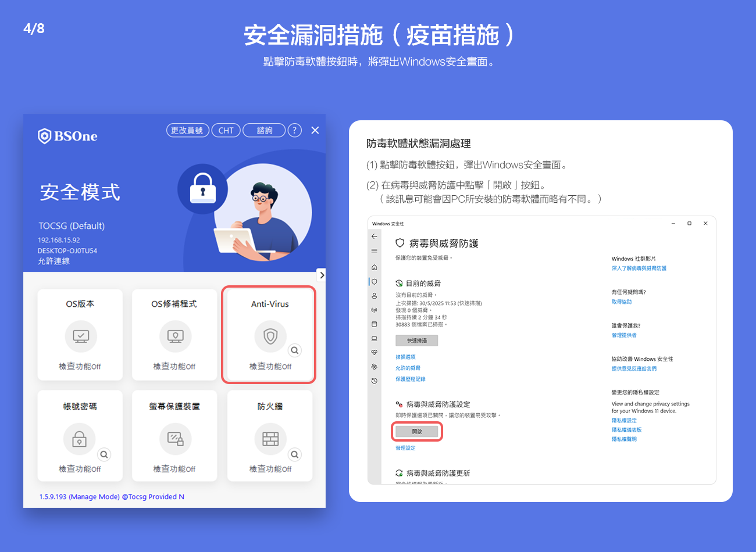Open the 管理設定 link
The image size is (756, 552).
tap(405, 448)
